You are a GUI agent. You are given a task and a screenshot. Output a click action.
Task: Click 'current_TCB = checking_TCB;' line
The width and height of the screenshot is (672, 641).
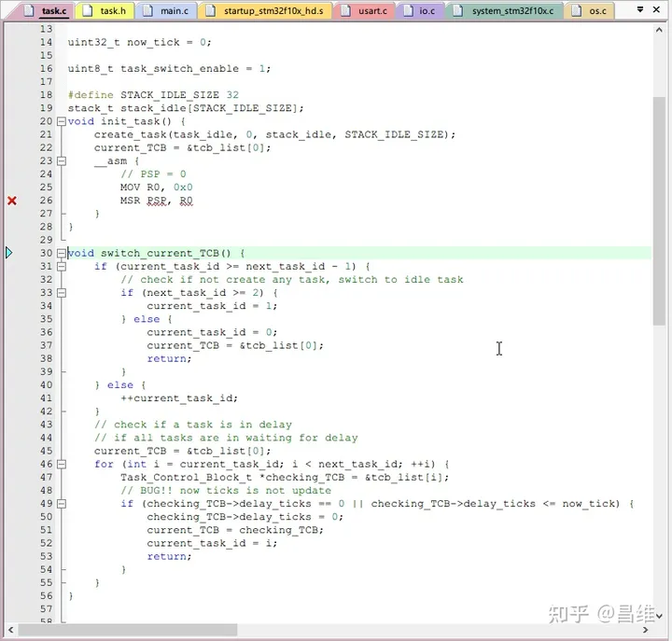click(235, 530)
